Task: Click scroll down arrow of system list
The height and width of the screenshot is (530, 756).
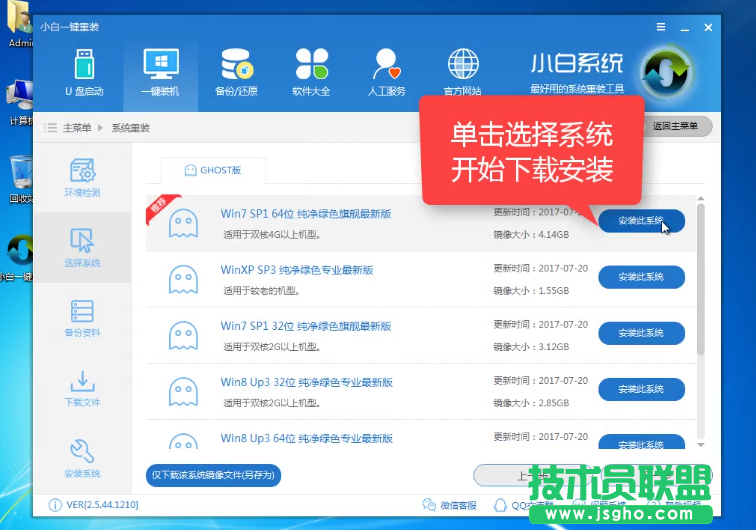Action: click(x=701, y=445)
